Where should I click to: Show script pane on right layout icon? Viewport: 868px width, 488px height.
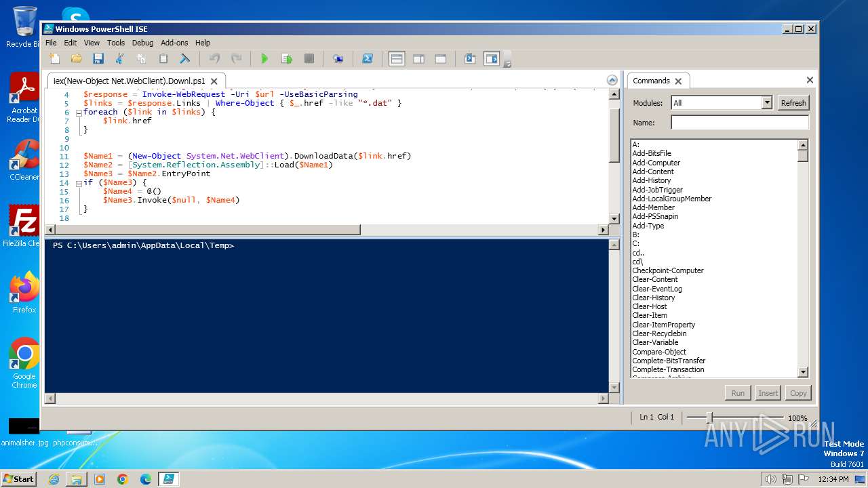point(418,59)
